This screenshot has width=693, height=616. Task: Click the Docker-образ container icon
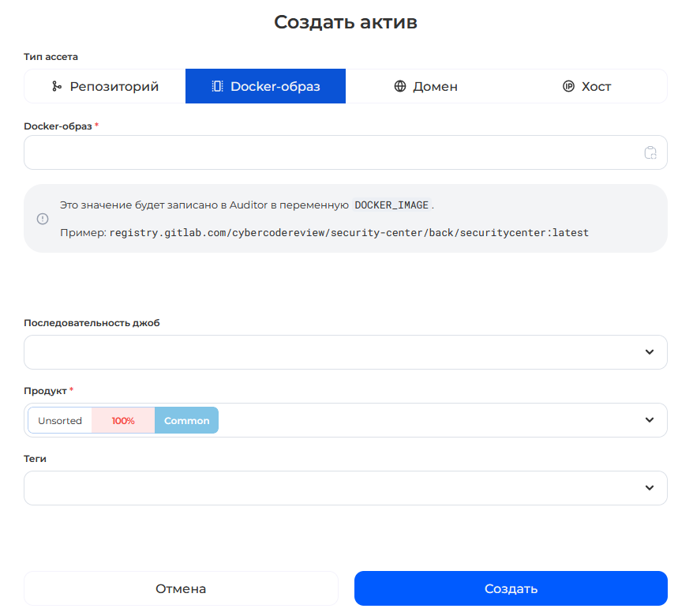217,87
